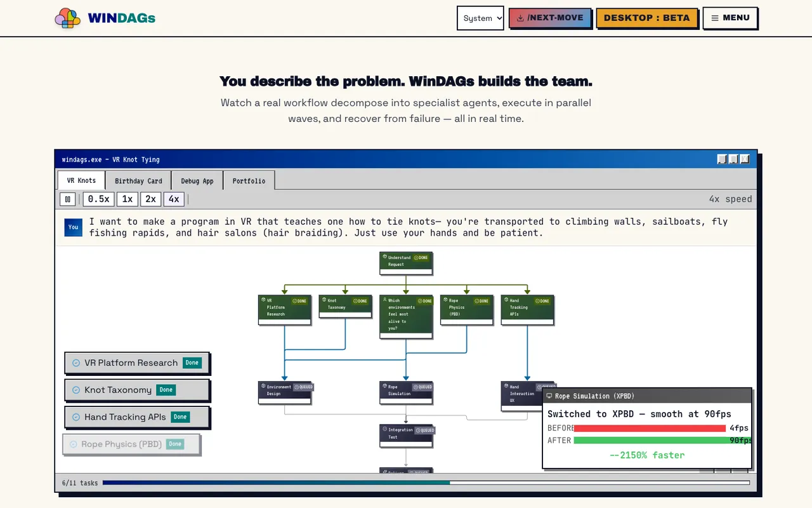Click DONE badge on Understand Request node
812x508 pixels.
[x=421, y=258]
